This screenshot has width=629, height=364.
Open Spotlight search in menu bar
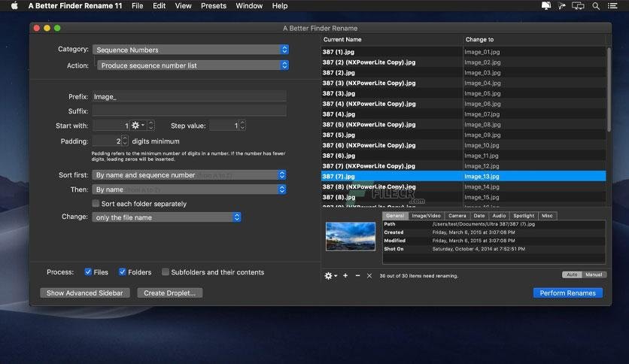point(596,5)
